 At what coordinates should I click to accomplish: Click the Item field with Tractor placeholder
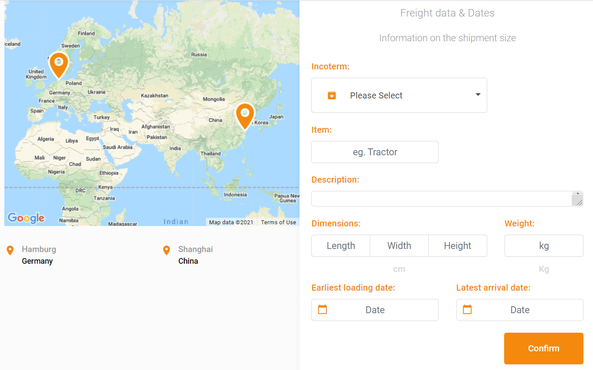(375, 152)
